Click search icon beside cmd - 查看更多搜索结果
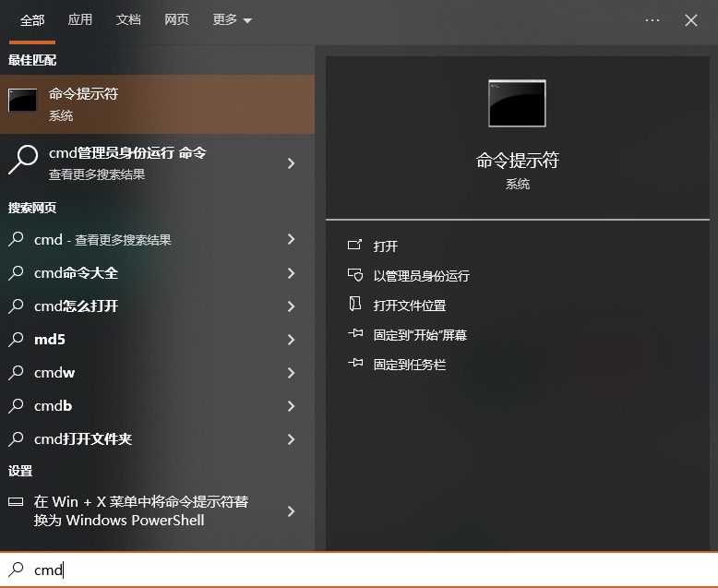 [16, 239]
